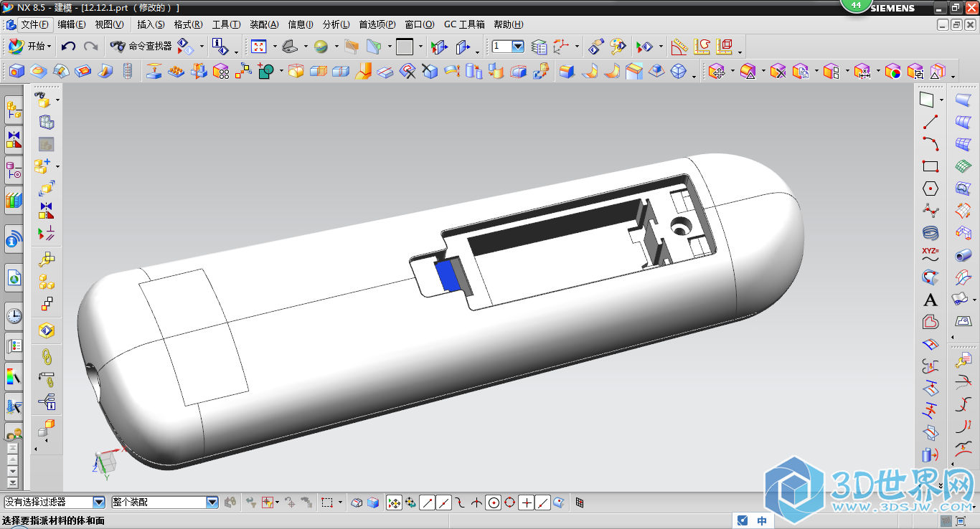Open the 编辑(E) menu

click(x=71, y=24)
